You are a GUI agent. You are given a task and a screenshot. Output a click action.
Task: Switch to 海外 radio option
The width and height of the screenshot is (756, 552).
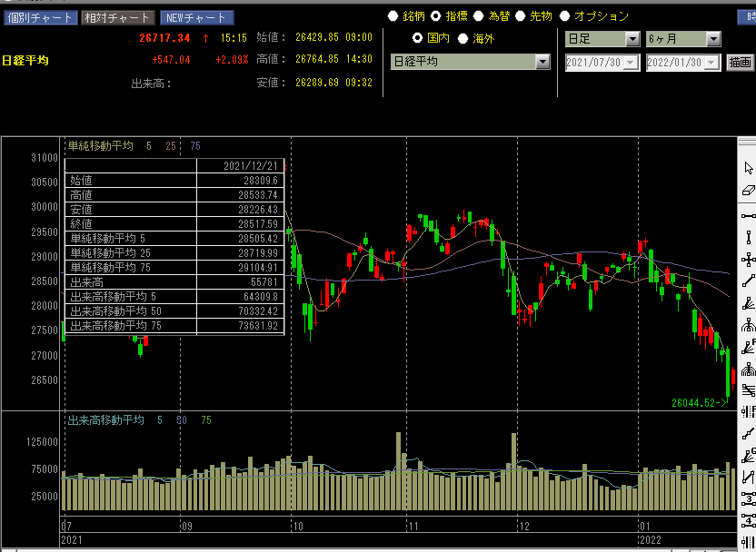pyautogui.click(x=463, y=38)
